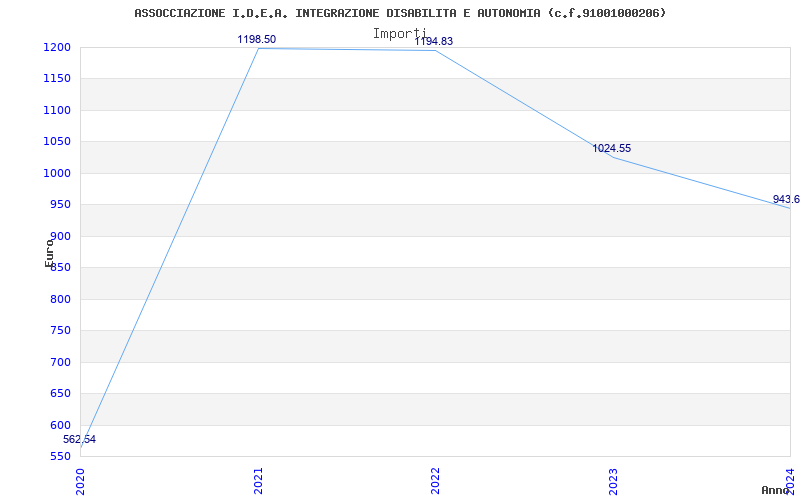Viewport: 800px width, 500px height.
Task: Select the 1024.55 data point label
Action: pyautogui.click(x=611, y=148)
